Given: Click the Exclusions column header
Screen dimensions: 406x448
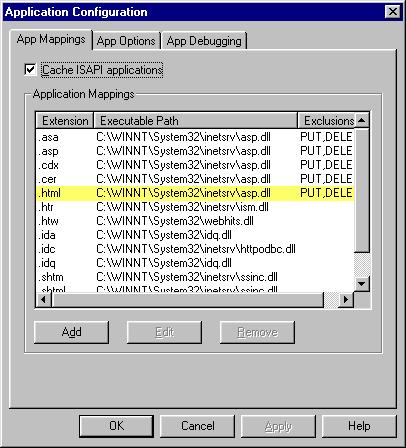Looking at the screenshot, I should (x=326, y=120).
